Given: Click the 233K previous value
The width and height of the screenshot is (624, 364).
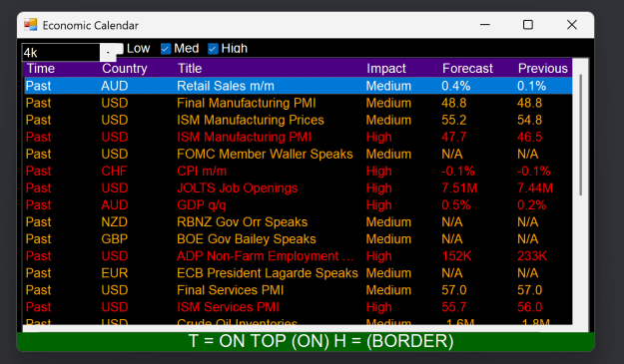Looking at the screenshot, I should tap(532, 256).
